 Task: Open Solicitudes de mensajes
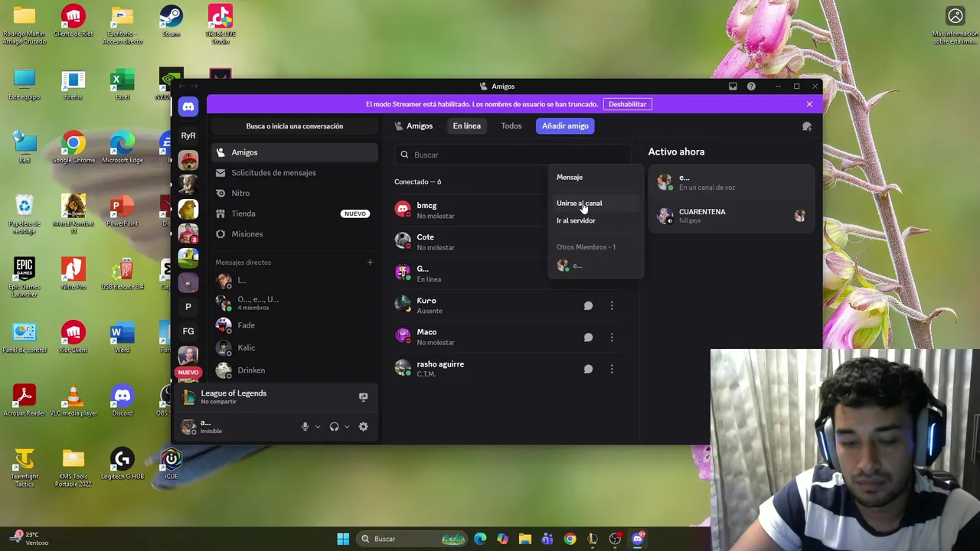[294, 173]
